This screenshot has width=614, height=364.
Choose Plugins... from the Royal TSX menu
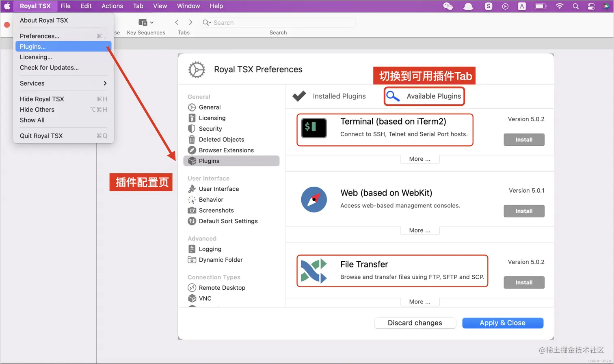(32, 46)
